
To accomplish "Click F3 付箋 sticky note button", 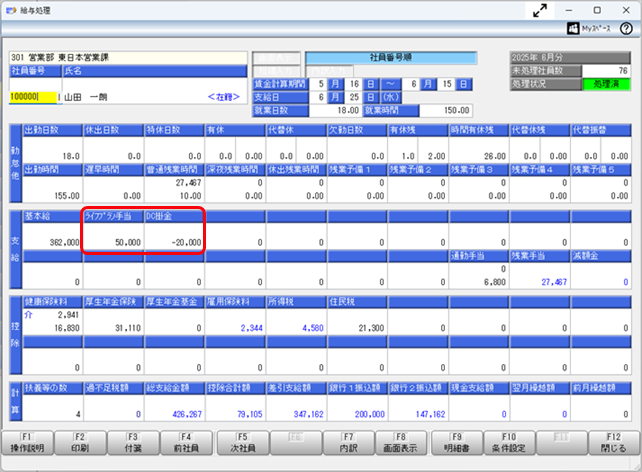I will 133,443.
